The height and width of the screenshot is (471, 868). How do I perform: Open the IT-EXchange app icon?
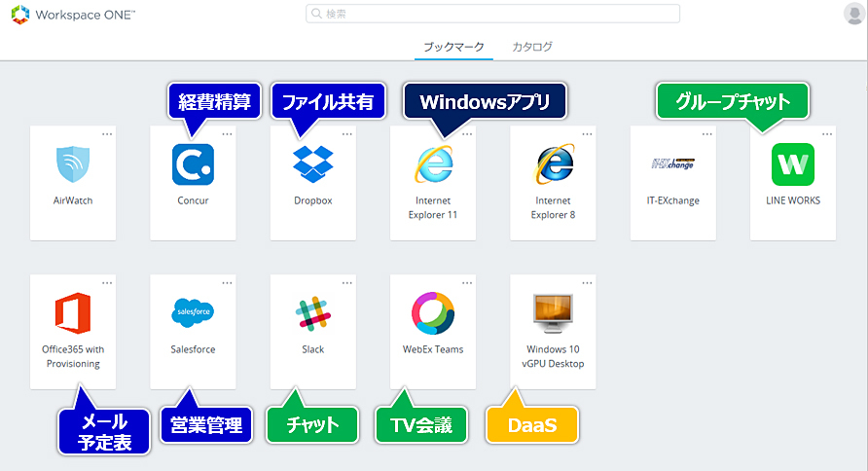click(x=672, y=163)
